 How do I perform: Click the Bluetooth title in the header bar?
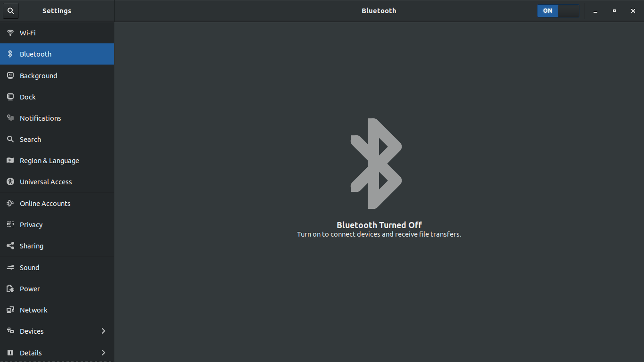coord(379,10)
